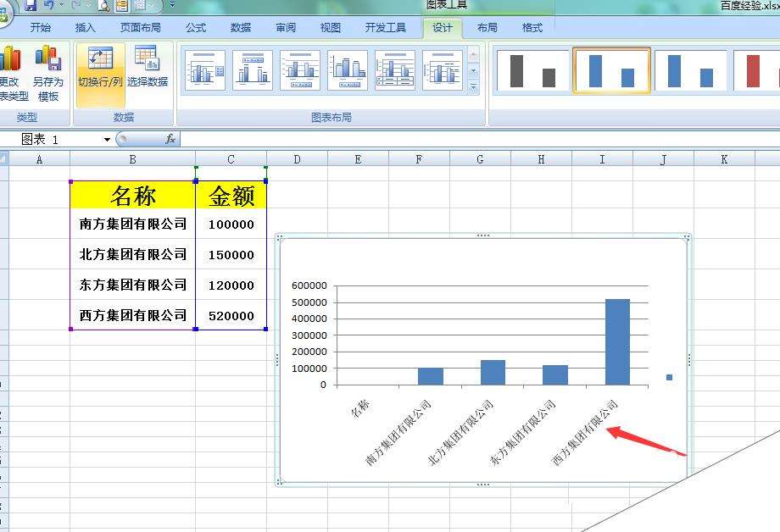
Task: Click the chart legend marker
Action: [x=669, y=377]
